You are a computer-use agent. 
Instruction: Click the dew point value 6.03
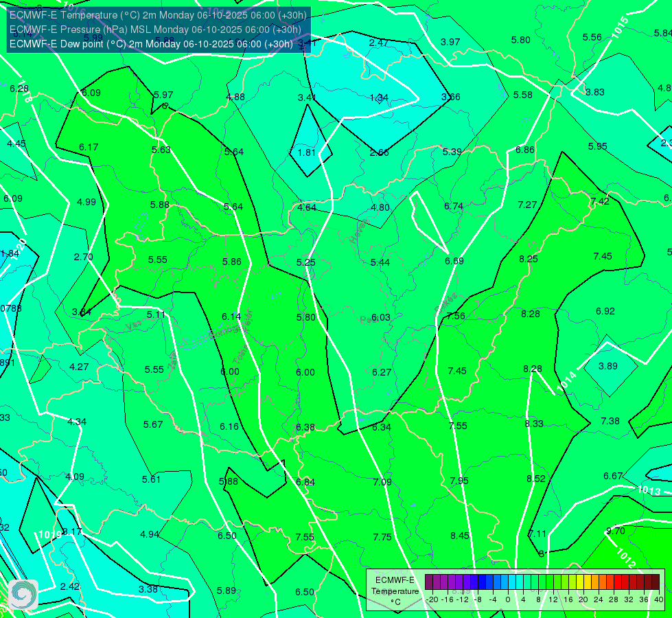point(380,317)
